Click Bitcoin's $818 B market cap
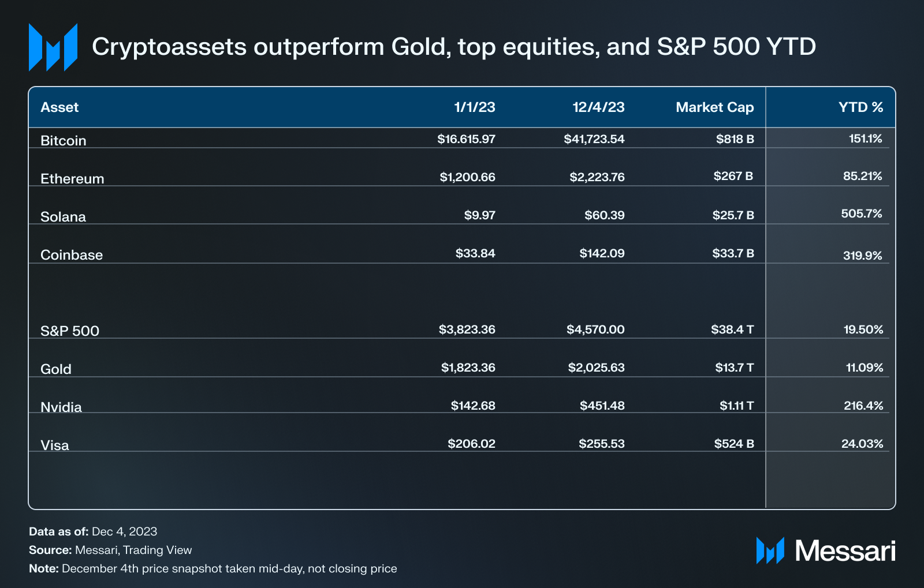Screen dimensions: 924x588 pos(735,139)
